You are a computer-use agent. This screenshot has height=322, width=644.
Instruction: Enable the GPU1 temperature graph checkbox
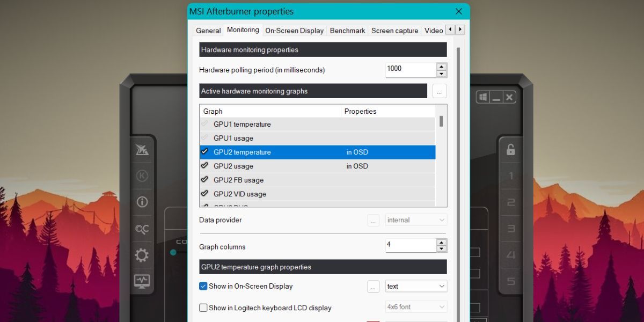[204, 124]
